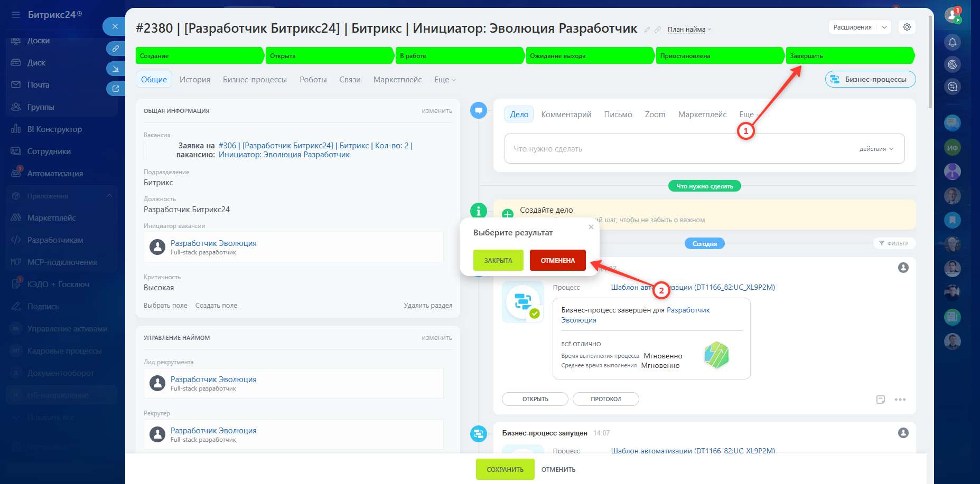Screen dimensions: 980x484
Task: Set stage to Ожидание выхода
Action: [x=590, y=55]
